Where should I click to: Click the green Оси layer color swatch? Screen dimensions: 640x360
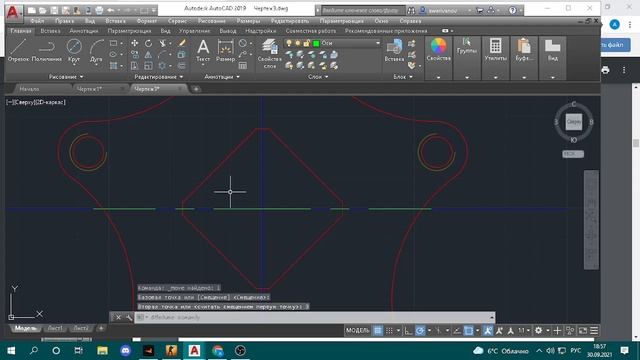coord(316,43)
